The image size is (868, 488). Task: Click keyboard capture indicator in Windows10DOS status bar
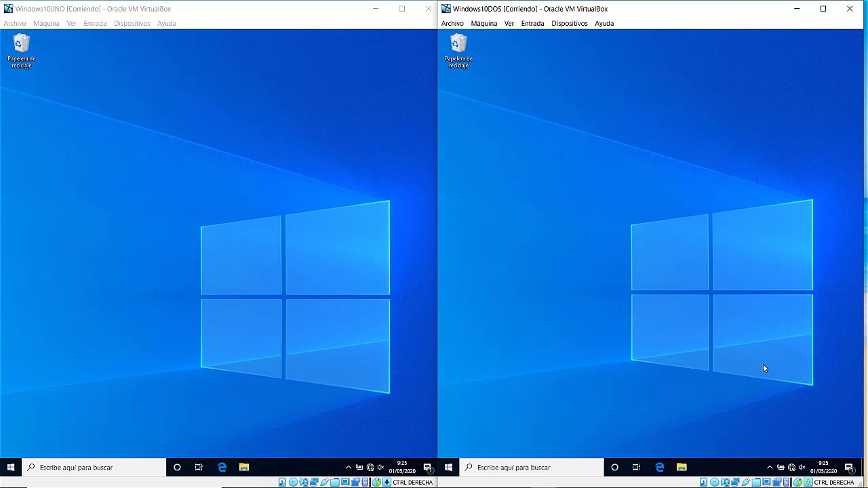pyautogui.click(x=808, y=482)
